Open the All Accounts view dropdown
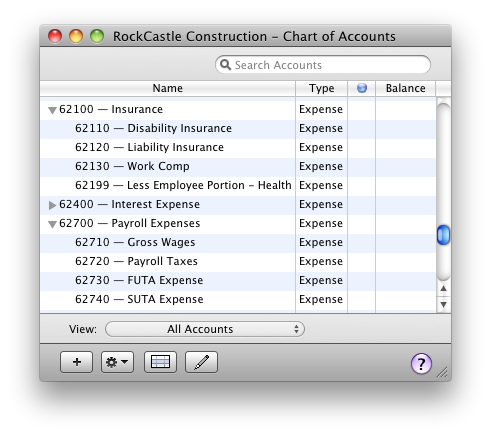Image resolution: width=491 pixels, height=436 pixels. click(x=205, y=329)
